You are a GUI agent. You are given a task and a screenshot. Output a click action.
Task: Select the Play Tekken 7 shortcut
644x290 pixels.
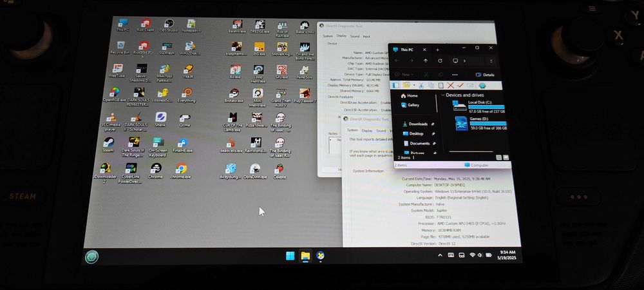pos(305,95)
